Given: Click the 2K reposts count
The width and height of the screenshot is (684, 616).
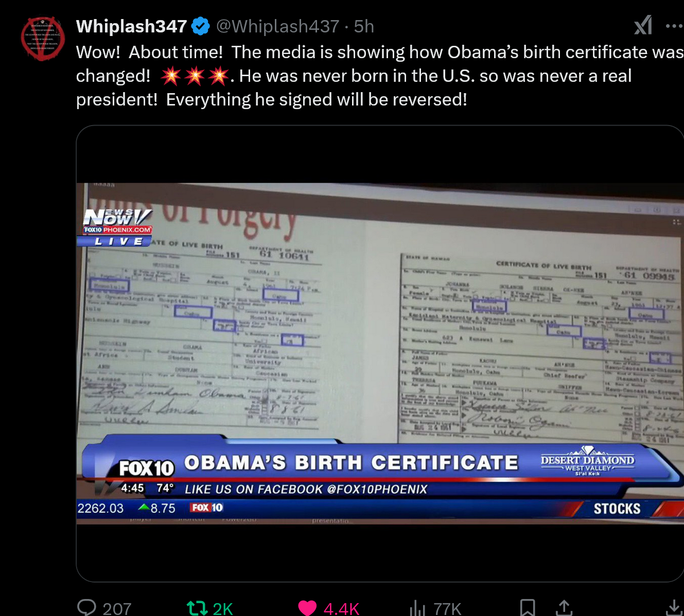Looking at the screenshot, I should [223, 609].
